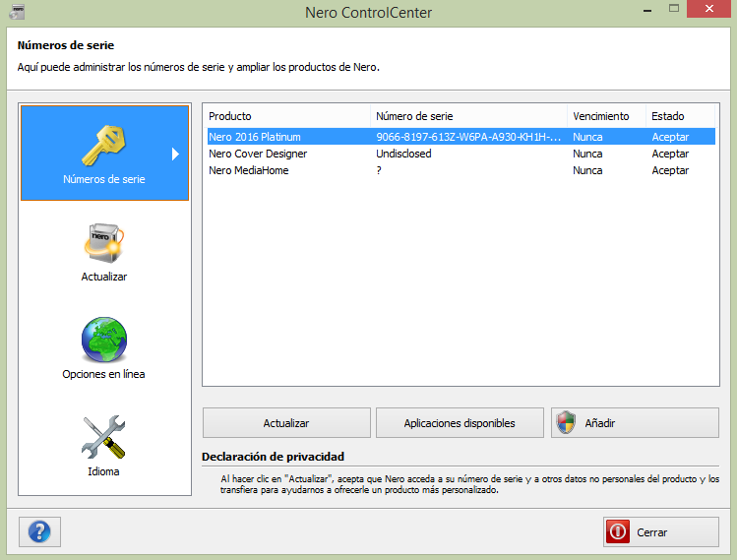
Task: Open Opciones en línea globe icon
Action: click(x=104, y=340)
